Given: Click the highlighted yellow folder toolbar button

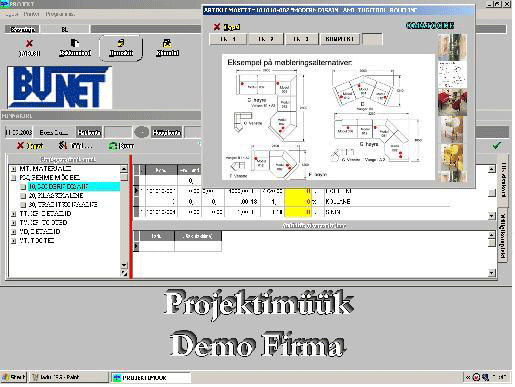Looking at the screenshot, I should point(121,48).
